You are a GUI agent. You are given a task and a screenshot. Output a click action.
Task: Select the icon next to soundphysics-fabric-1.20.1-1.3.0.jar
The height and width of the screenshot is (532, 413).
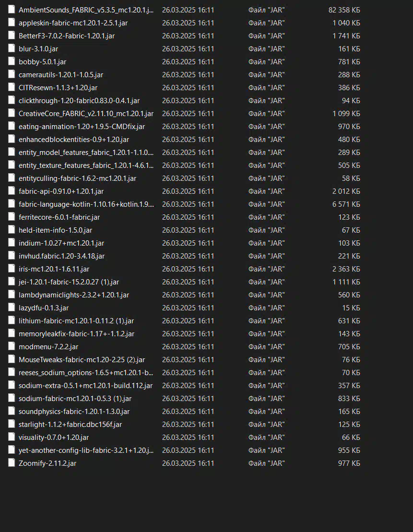pyautogui.click(x=12, y=411)
